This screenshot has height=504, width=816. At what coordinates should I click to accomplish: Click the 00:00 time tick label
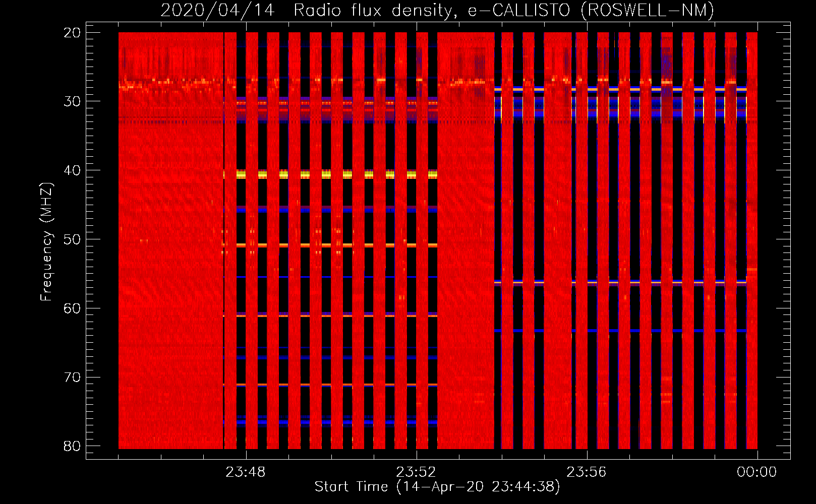756,472
